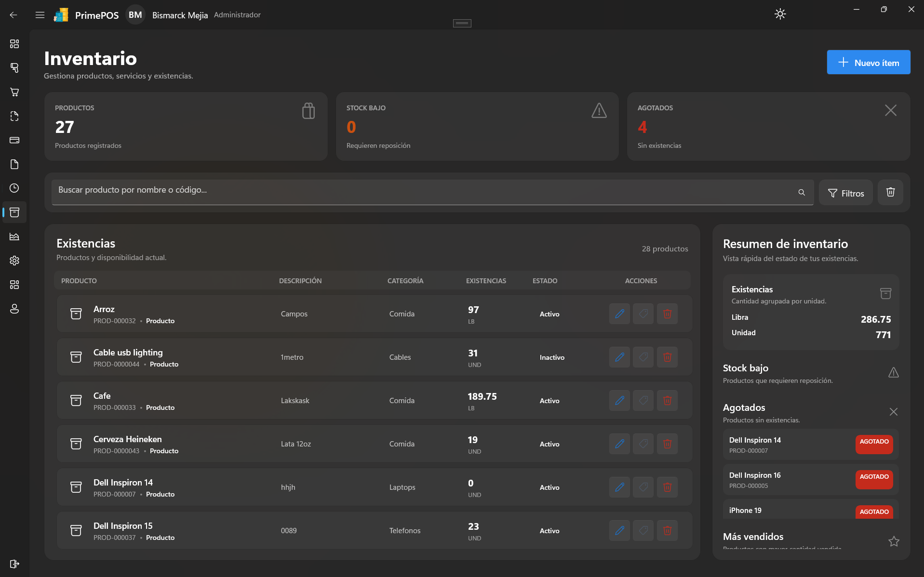
Task: Edit the Arroz product
Action: click(619, 314)
